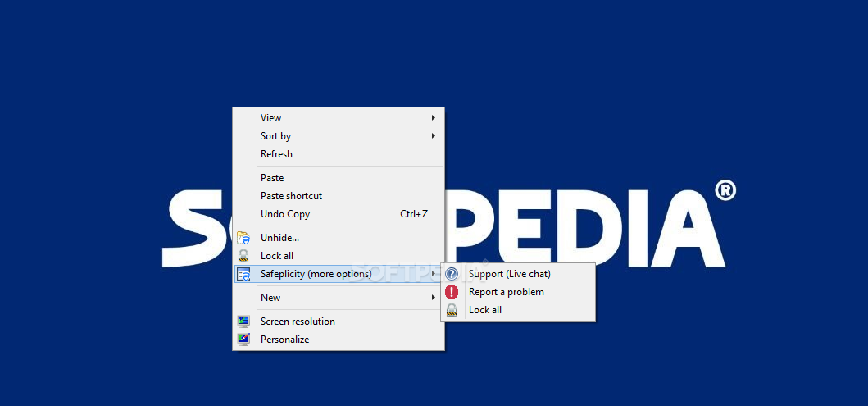Choose Unhide... from the context menu

pyautogui.click(x=339, y=238)
